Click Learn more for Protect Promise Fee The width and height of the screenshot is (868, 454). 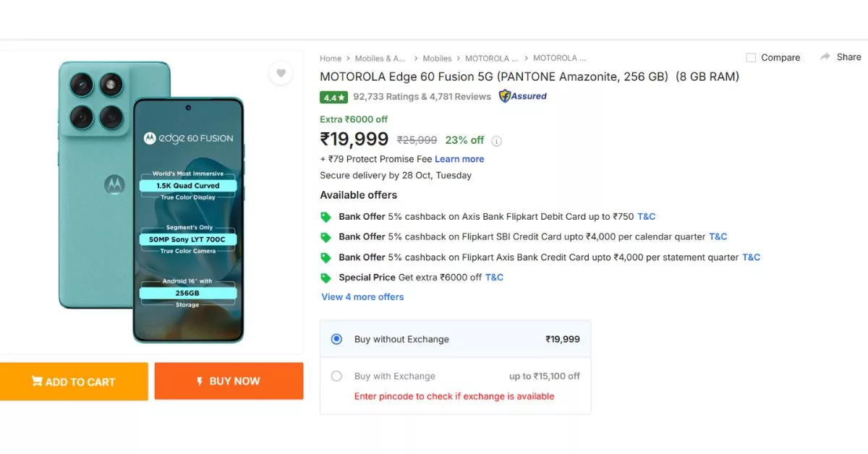click(x=459, y=158)
